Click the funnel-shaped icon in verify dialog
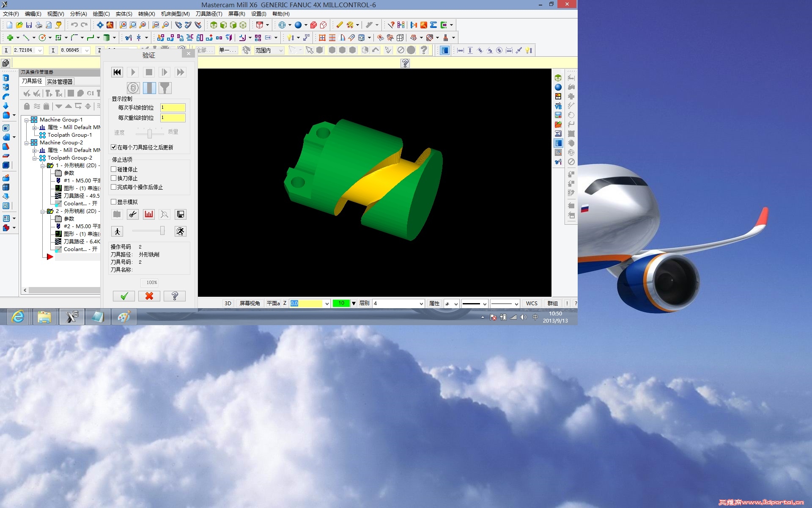Screen dimensions: 812x508 click(165, 88)
